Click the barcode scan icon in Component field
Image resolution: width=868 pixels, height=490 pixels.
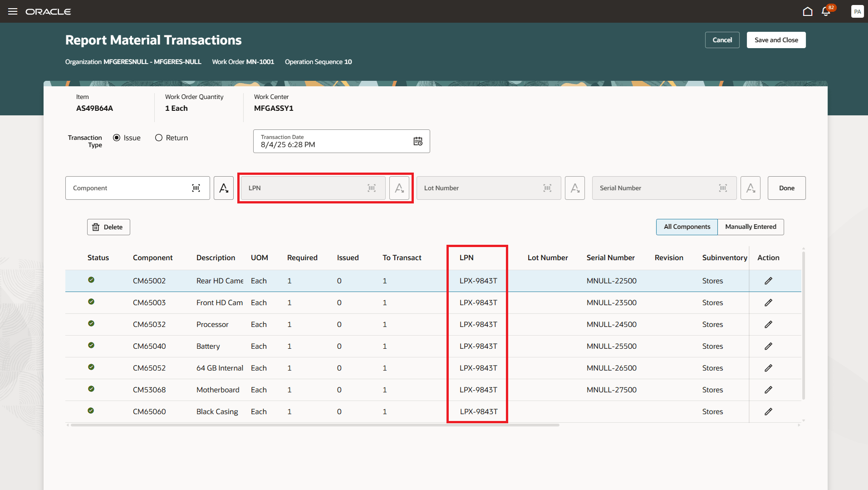pos(196,188)
